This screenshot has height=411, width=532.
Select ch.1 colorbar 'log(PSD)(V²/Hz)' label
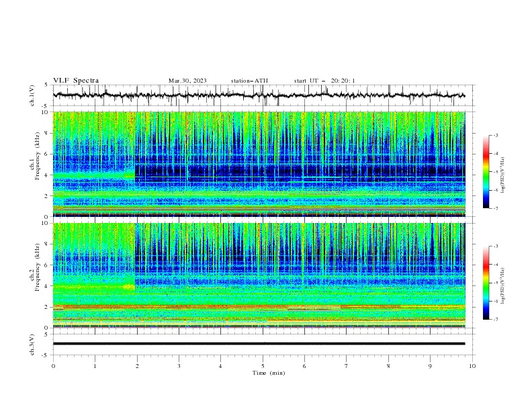pos(502,175)
